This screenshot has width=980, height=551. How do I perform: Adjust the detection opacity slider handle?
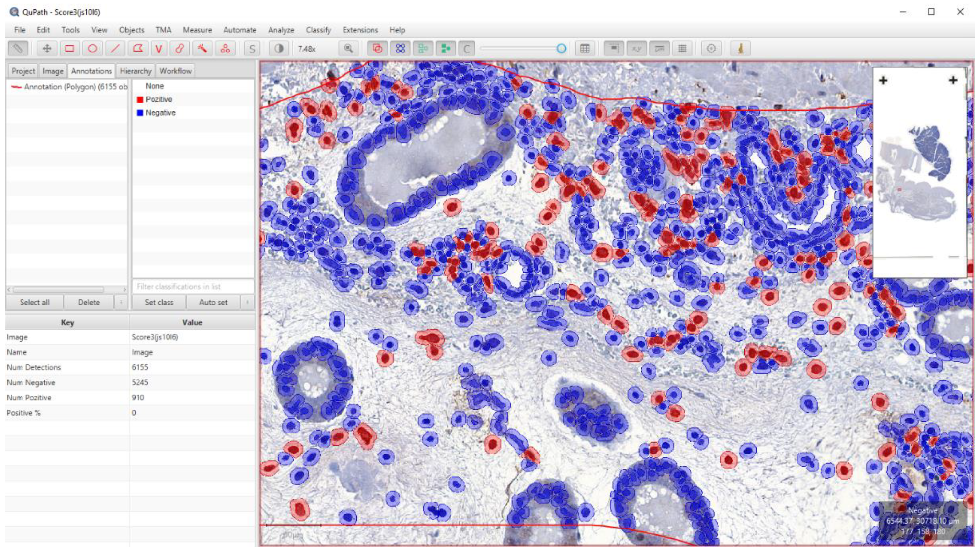[x=561, y=49]
